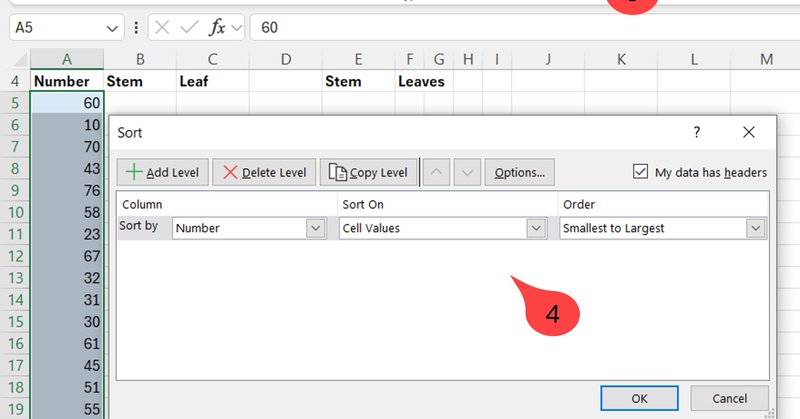Select column K header
Image resolution: width=800 pixels, height=419 pixels.
tap(621, 59)
